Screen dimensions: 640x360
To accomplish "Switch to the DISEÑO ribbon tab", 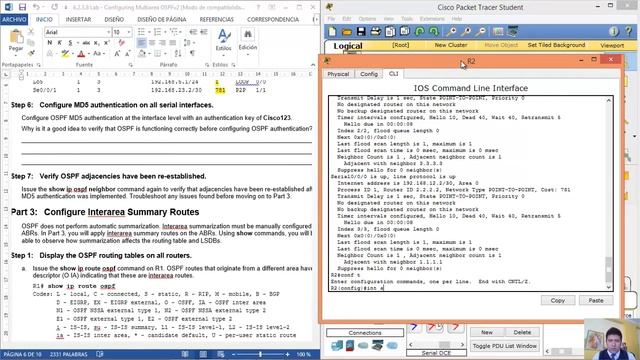I will [114, 19].
